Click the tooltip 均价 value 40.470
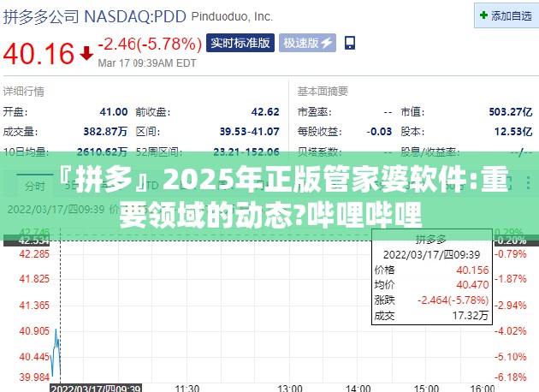 (472, 285)
